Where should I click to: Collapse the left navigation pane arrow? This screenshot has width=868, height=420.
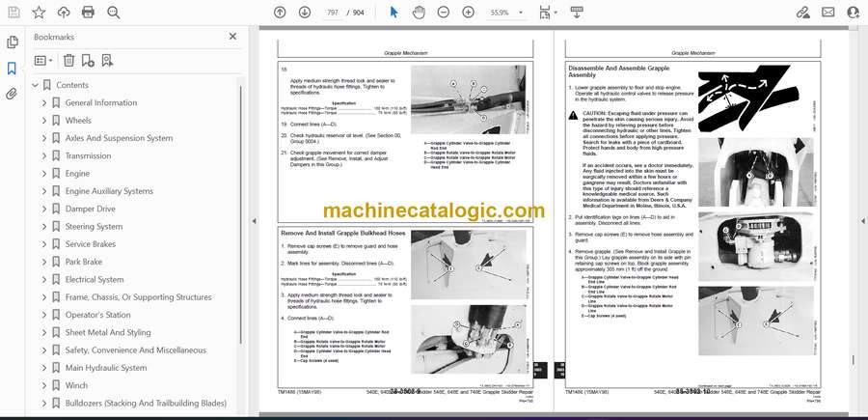(254, 221)
